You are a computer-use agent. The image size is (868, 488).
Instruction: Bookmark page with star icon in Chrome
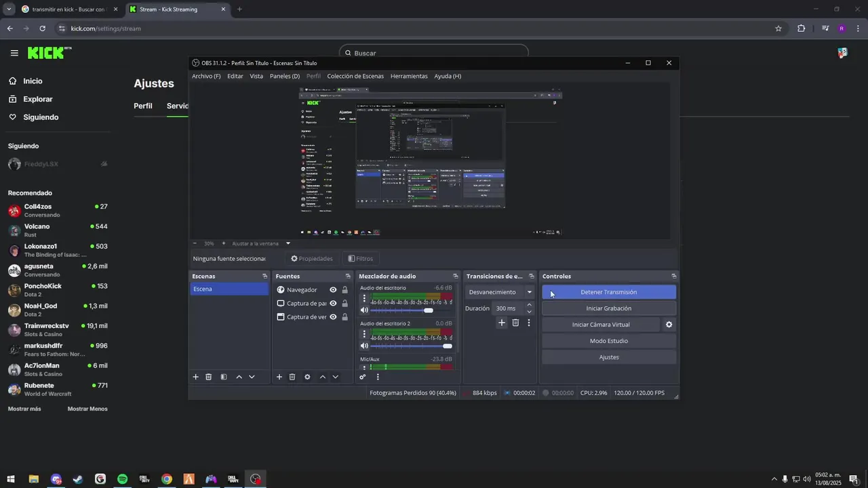[x=778, y=28]
